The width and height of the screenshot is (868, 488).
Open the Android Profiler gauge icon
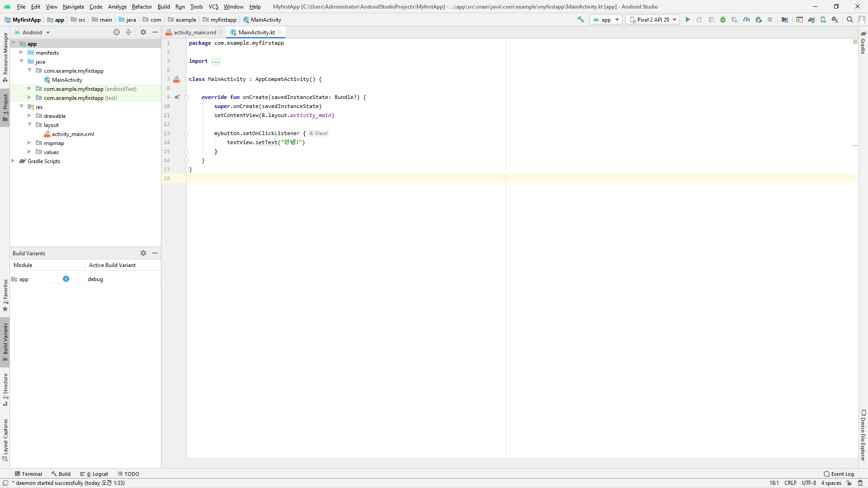pyautogui.click(x=746, y=19)
